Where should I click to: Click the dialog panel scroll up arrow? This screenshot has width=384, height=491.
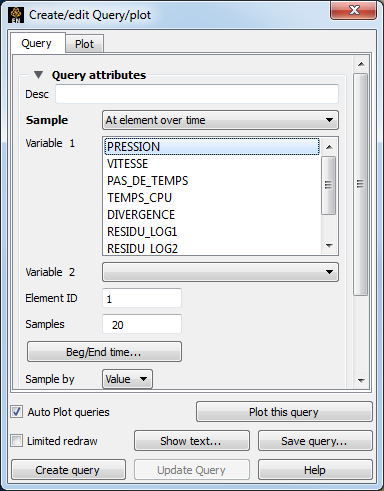pyautogui.click(x=361, y=64)
